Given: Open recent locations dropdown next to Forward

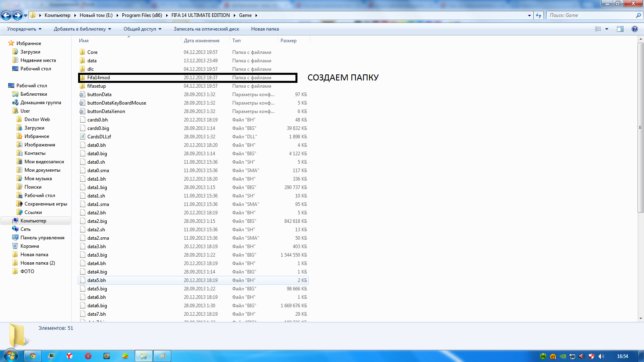Looking at the screenshot, I should click(x=25, y=16).
